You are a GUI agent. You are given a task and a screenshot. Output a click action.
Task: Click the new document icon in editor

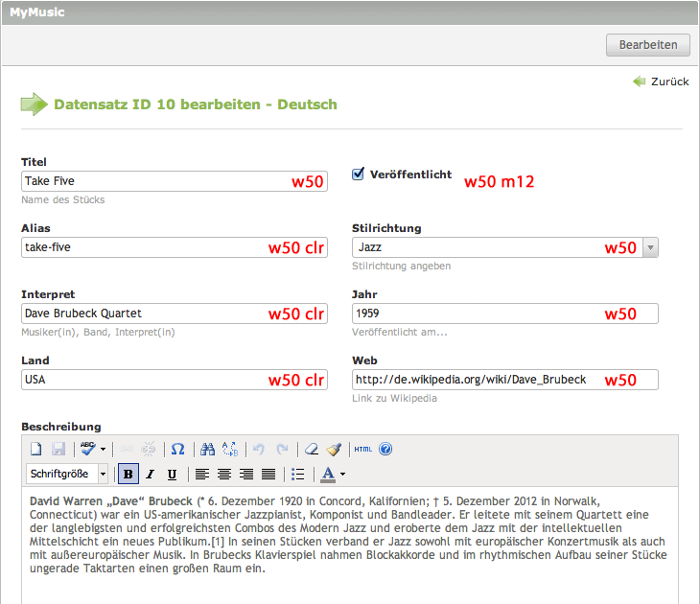click(x=35, y=449)
